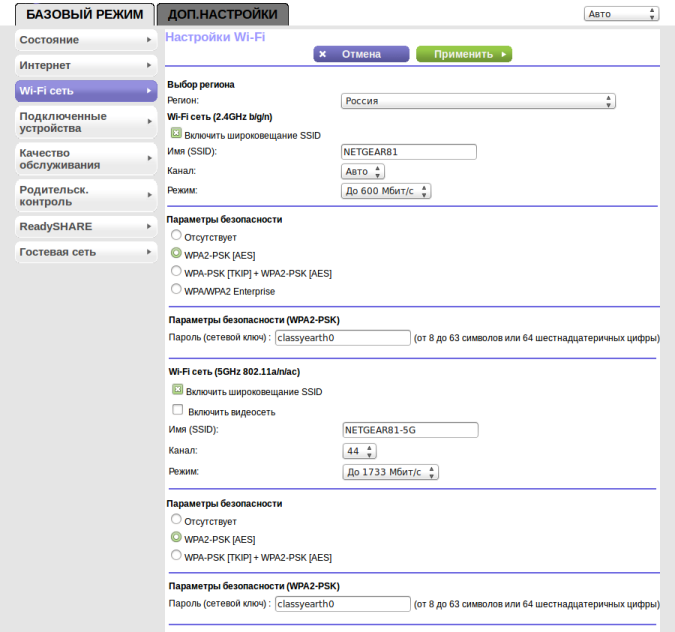The height and width of the screenshot is (632, 675).
Task: Open the 5GHz Канал dropdown showing 44
Action: tap(359, 451)
